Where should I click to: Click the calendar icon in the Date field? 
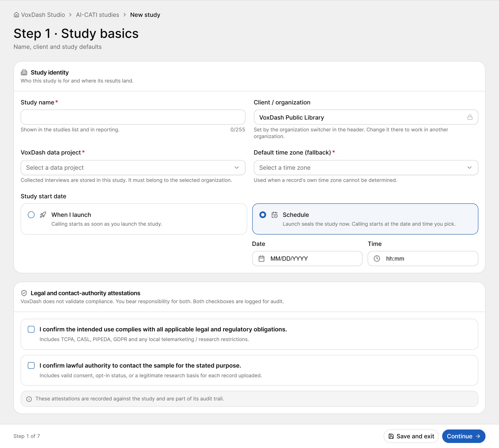(262, 259)
